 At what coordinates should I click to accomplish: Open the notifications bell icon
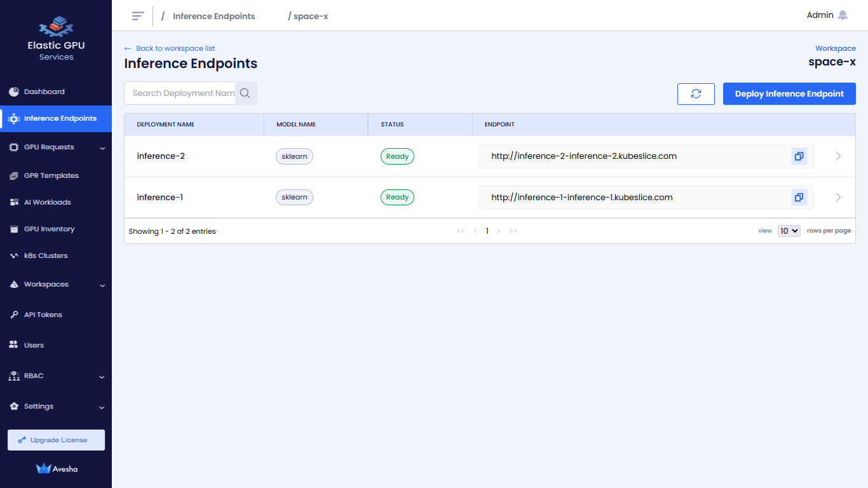pos(843,15)
